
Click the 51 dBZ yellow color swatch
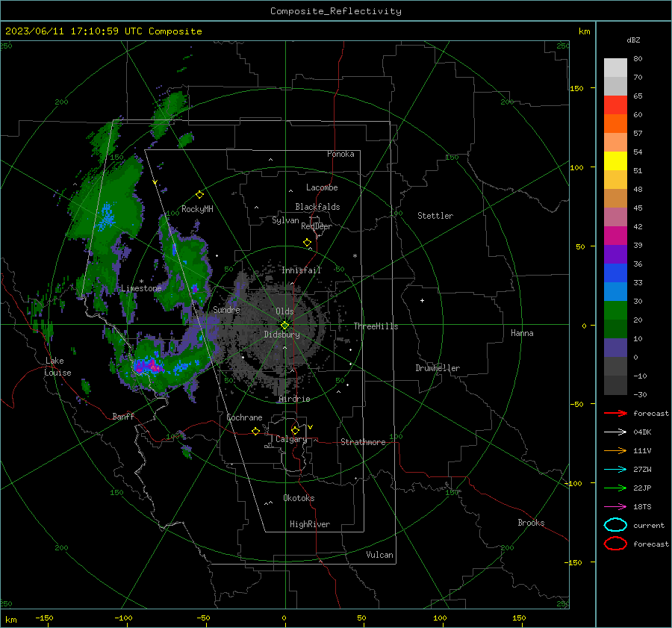[615, 161]
